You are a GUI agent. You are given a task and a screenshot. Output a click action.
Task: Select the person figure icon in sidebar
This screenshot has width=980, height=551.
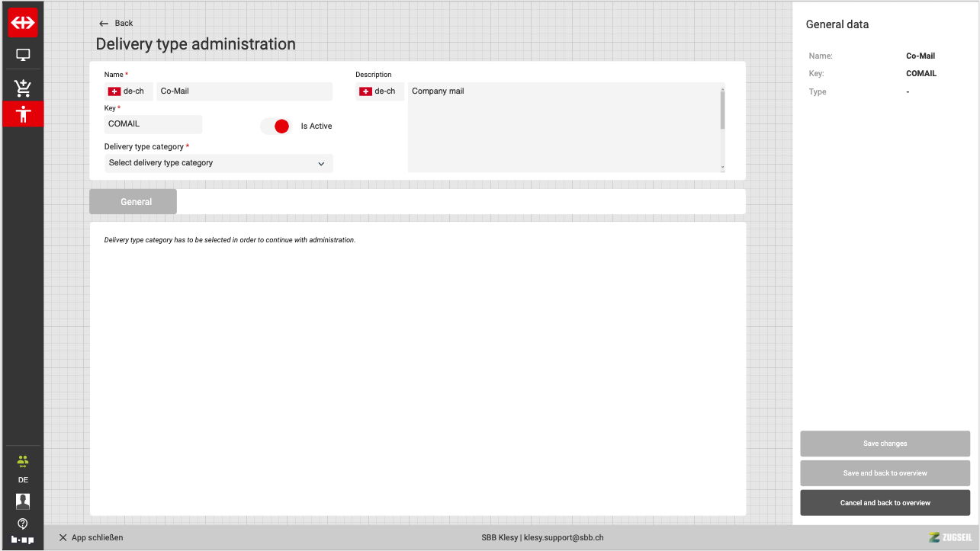pos(23,114)
